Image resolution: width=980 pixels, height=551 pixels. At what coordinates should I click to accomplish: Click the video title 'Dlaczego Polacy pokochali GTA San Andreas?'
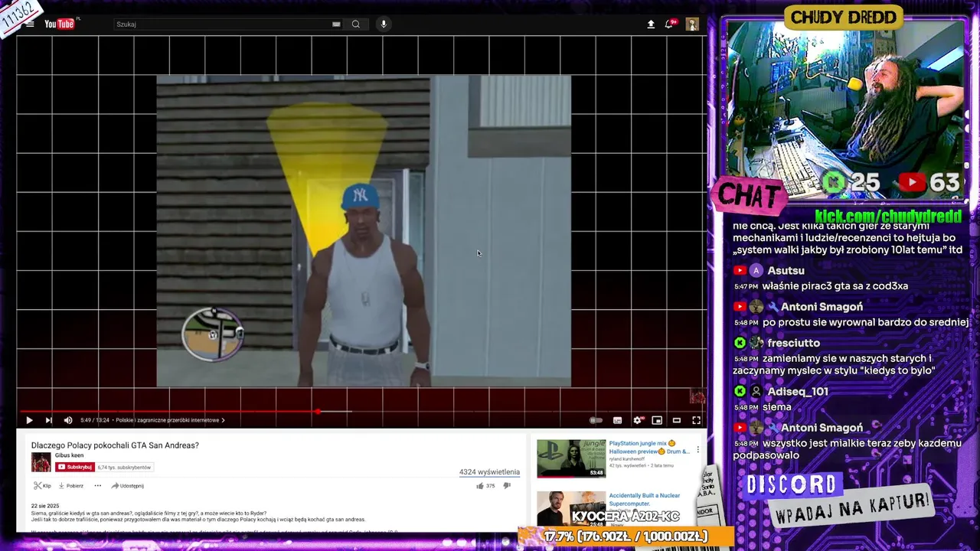pos(115,445)
